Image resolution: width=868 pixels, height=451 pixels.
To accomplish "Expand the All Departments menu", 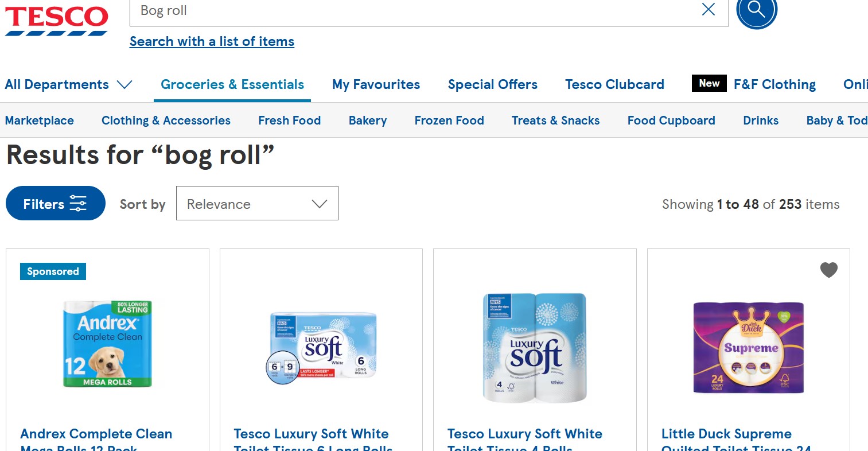I will (68, 84).
